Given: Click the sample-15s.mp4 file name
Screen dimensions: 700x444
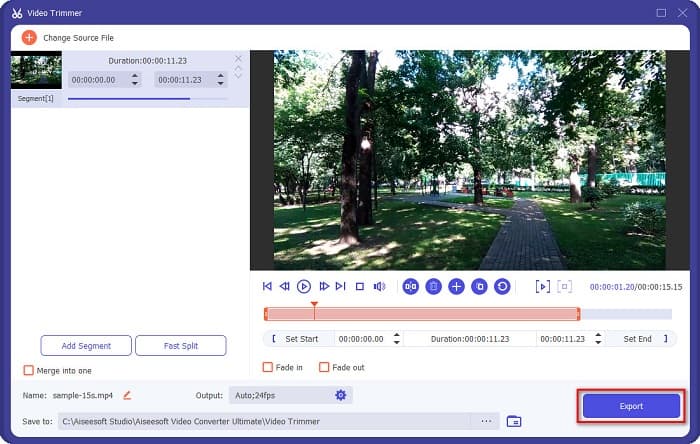Looking at the screenshot, I should pyautogui.click(x=83, y=395).
